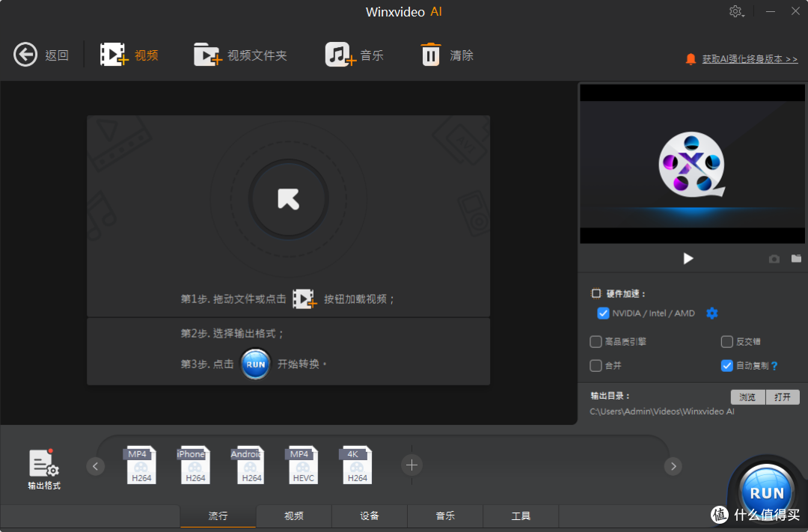Image resolution: width=808 pixels, height=532 pixels.
Task: Click the 打开 open folder button
Action: pos(783,397)
